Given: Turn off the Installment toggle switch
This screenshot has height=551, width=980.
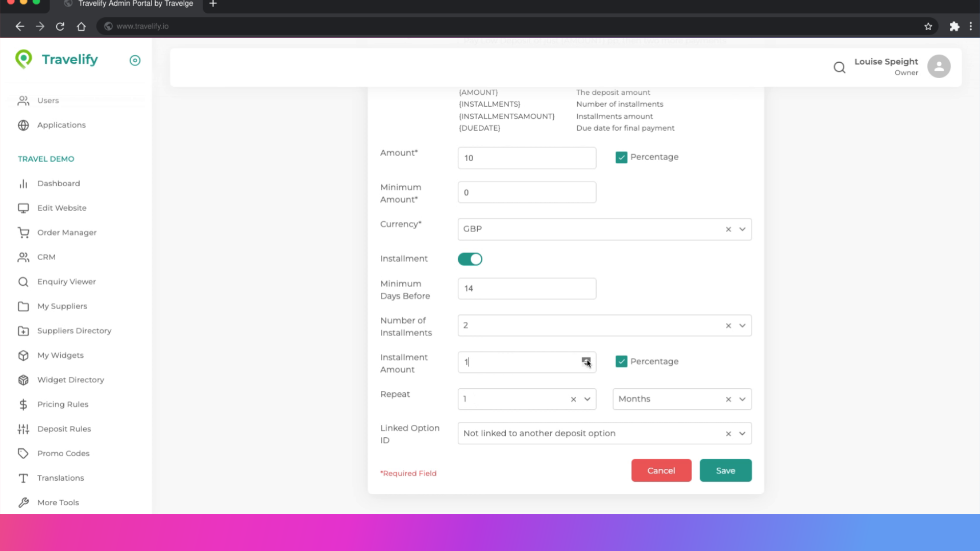Looking at the screenshot, I should point(470,259).
